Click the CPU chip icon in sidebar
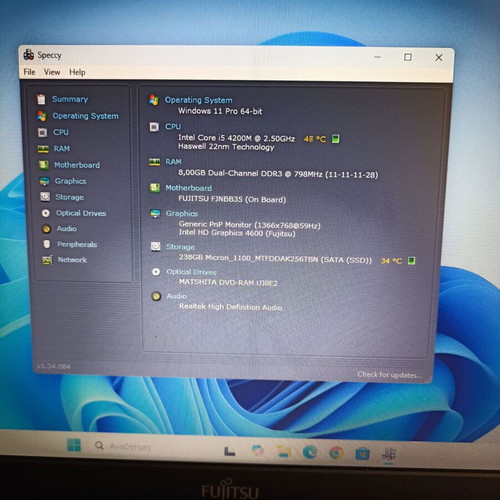The width and height of the screenshot is (500, 500). [42, 133]
